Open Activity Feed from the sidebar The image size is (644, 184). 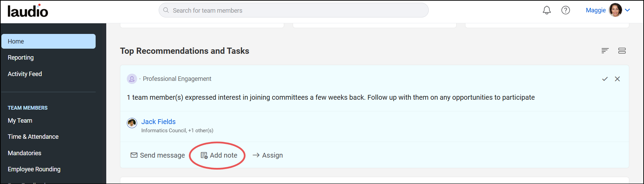click(25, 74)
